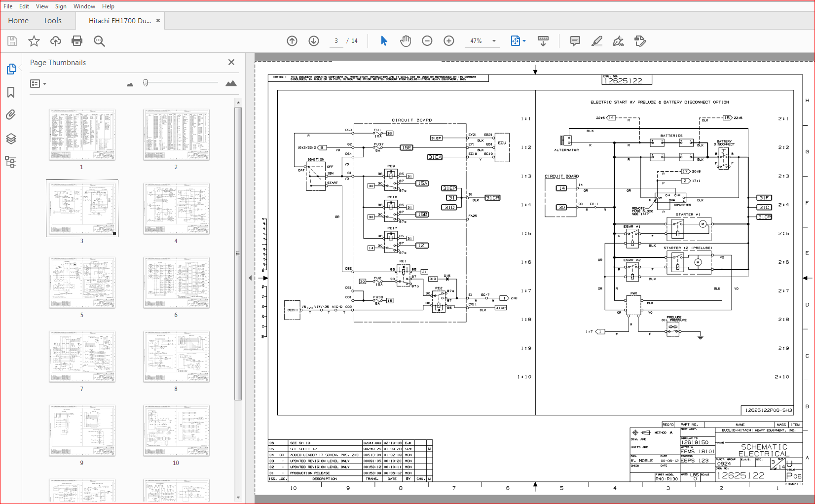Open the Sign menu
This screenshot has height=504, width=815.
[x=61, y=6]
